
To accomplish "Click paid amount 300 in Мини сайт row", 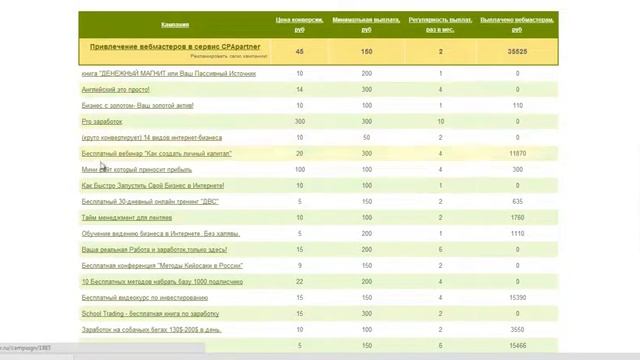I will point(518,170).
